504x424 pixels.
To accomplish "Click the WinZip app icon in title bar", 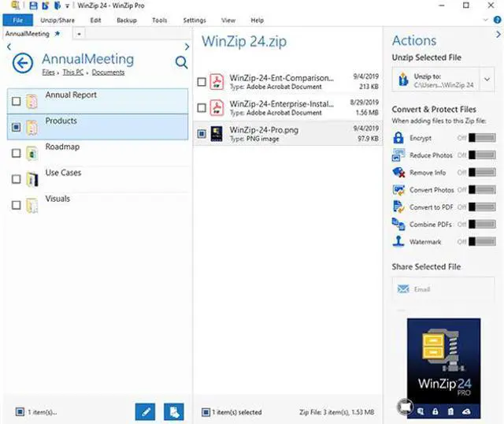I will pyautogui.click(x=15, y=6).
